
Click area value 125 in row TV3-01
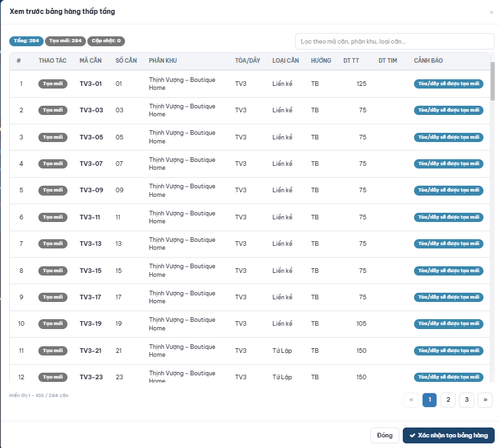coord(361,84)
